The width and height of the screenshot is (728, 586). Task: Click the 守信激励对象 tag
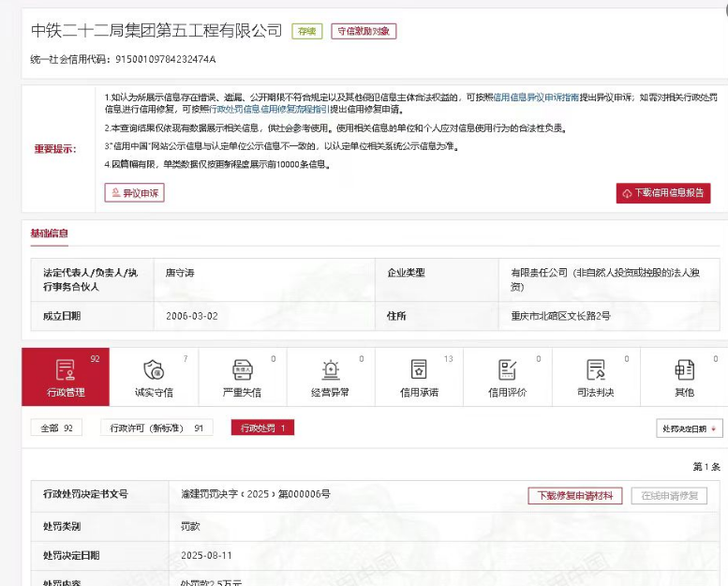click(x=364, y=31)
